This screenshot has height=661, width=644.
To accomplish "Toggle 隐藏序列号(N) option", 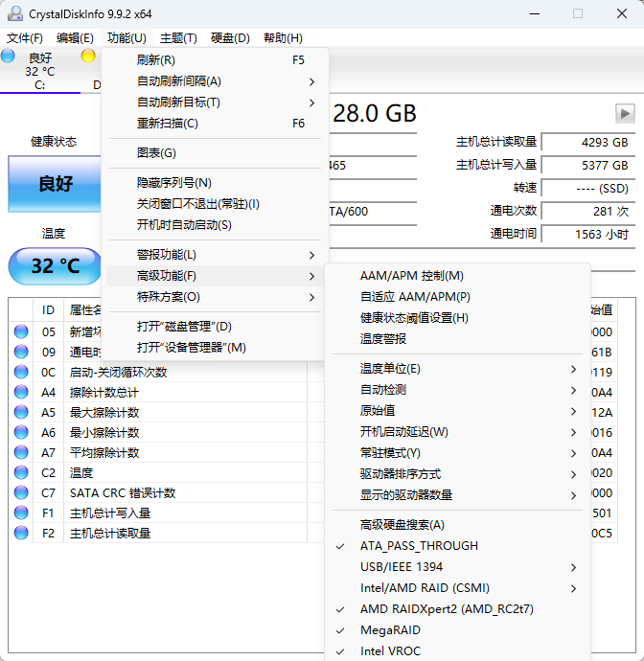I will (215, 183).
